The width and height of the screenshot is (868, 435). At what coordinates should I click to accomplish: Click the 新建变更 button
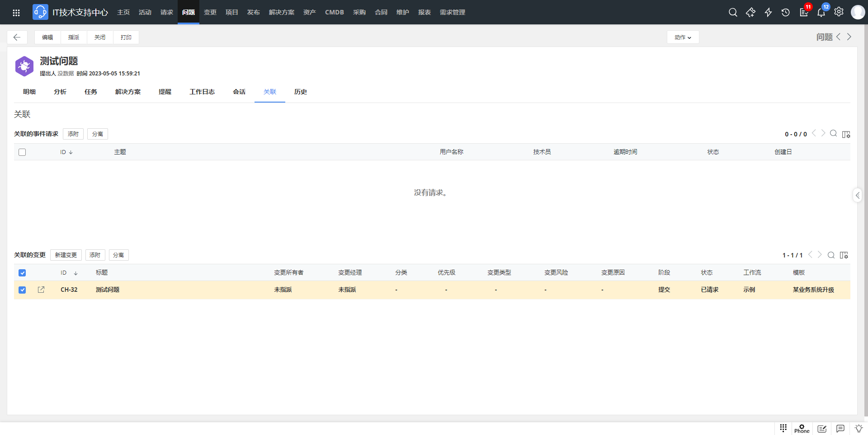(x=66, y=255)
